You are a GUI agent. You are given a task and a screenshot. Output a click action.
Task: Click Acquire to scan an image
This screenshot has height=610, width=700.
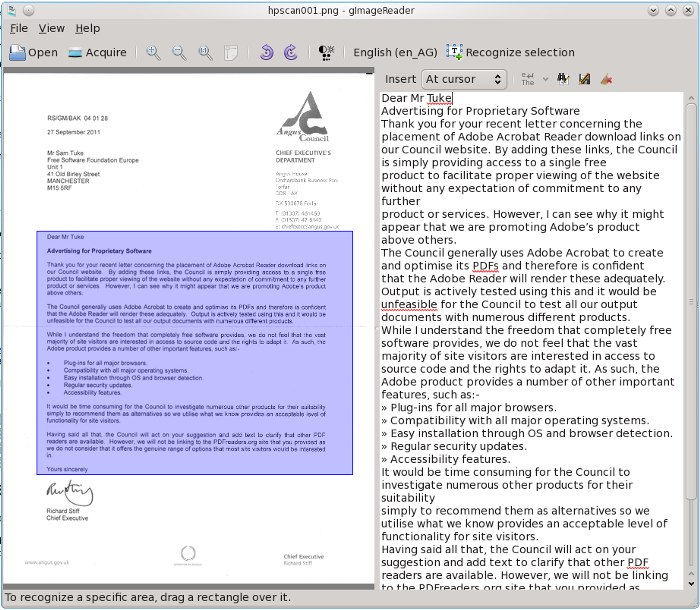click(97, 52)
